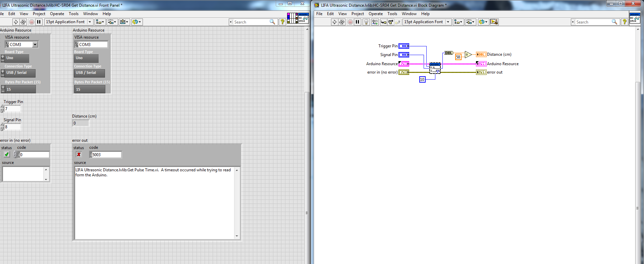Screen dimensions: 644x264
Task: Open font dropdown arrow in Front Panel toolbar
Action: 90,22
